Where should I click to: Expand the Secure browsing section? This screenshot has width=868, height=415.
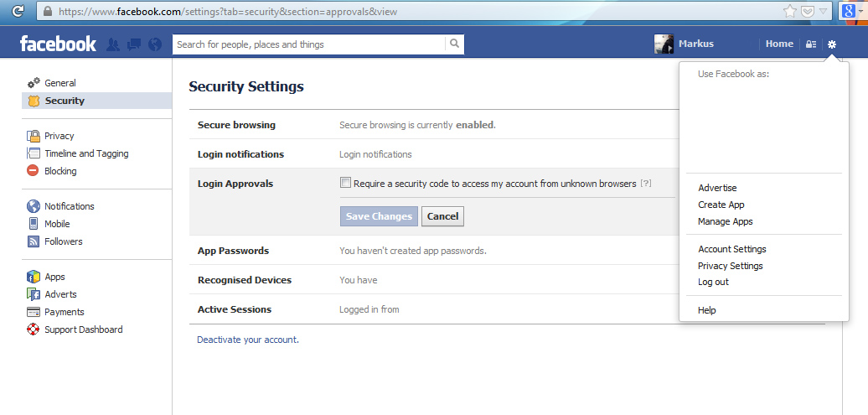coord(236,125)
